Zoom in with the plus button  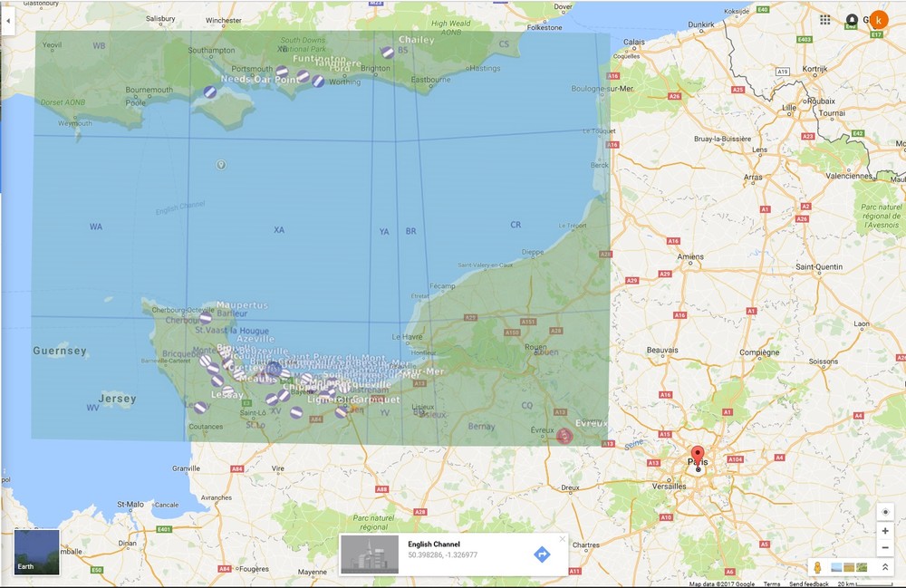tap(885, 530)
